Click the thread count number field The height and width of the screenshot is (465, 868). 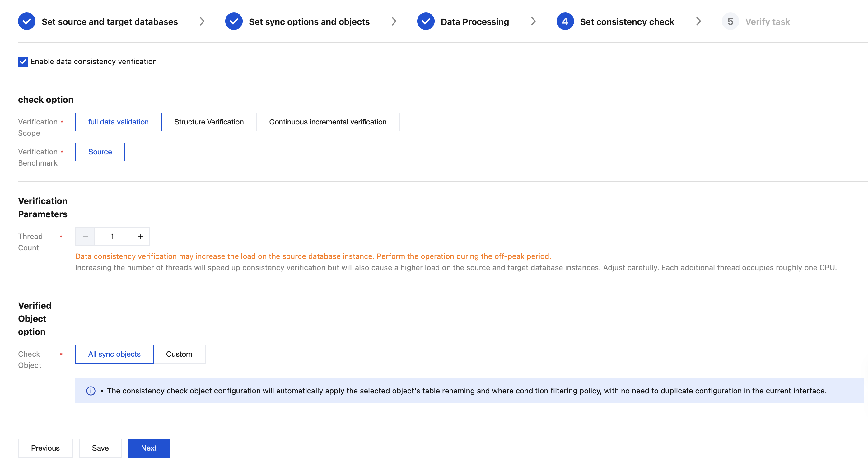pyautogui.click(x=112, y=237)
